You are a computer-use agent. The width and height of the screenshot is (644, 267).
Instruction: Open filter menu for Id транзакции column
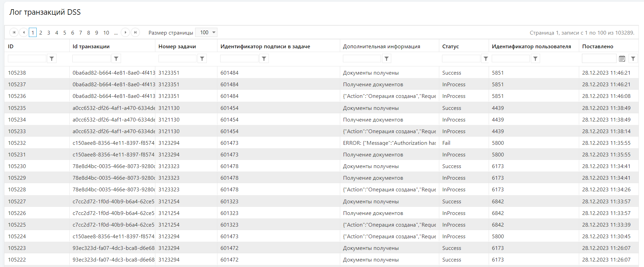tap(116, 59)
